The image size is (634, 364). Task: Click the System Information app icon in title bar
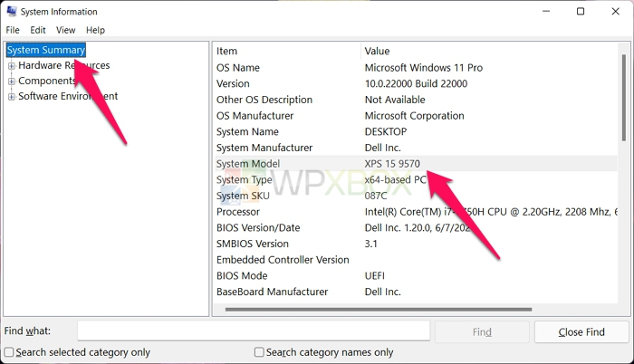12,12
